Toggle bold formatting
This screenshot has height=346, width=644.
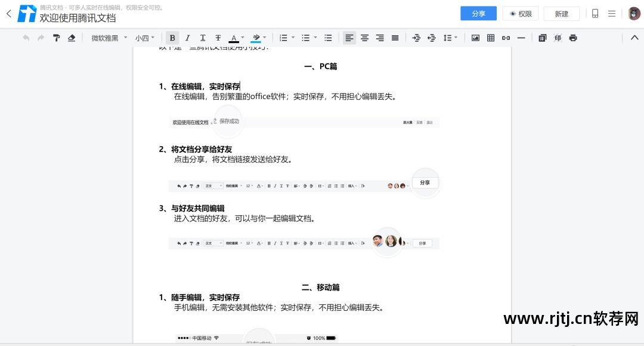pyautogui.click(x=172, y=38)
